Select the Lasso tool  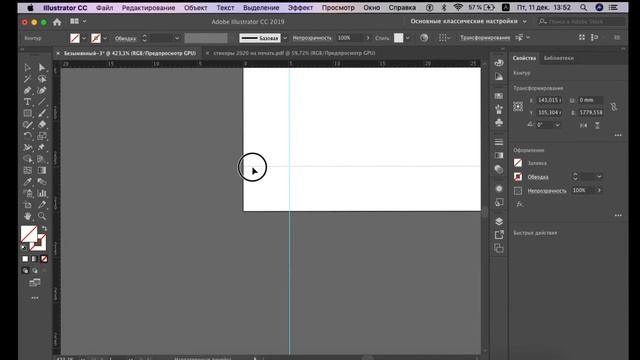point(42,79)
